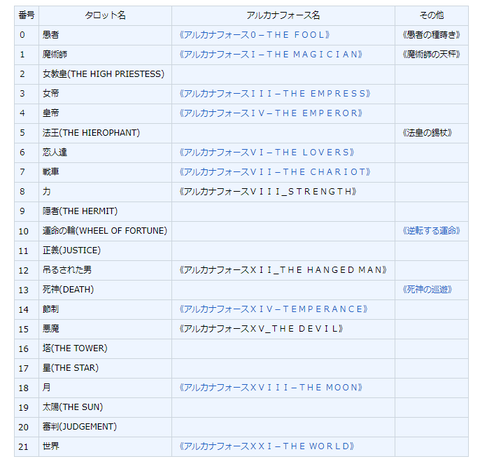
Task: Click the タロット名 column header
Action: (x=105, y=15)
